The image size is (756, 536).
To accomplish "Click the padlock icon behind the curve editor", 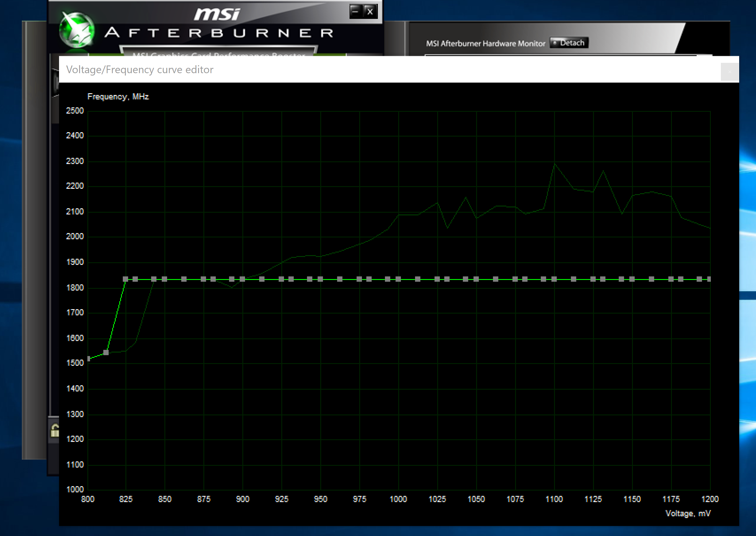I will [x=55, y=431].
